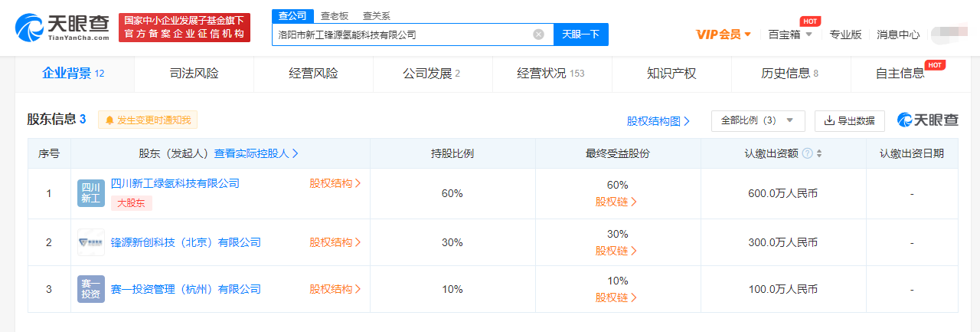Screen dimensions: 980x332
Task: Expand the VIP会员 dropdown menu
Action: [724, 35]
